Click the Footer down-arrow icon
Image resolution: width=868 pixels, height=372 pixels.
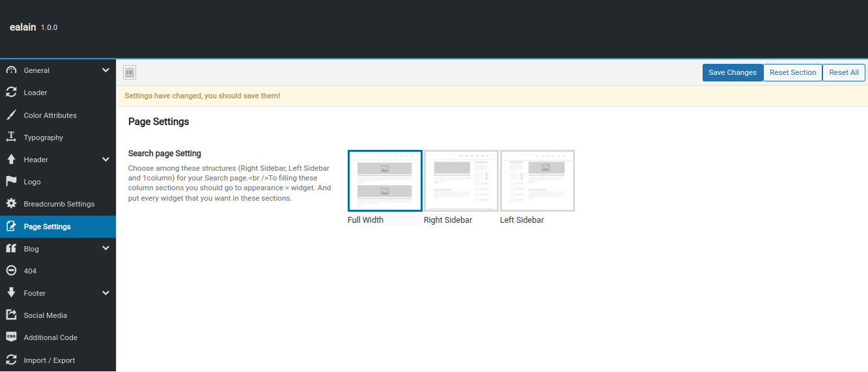(11, 293)
